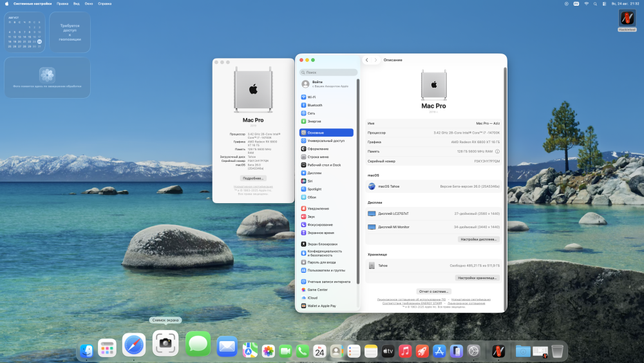The height and width of the screenshot is (363, 644).
Task: Open Оформление settings in the sidebar
Action: pyautogui.click(x=327, y=149)
